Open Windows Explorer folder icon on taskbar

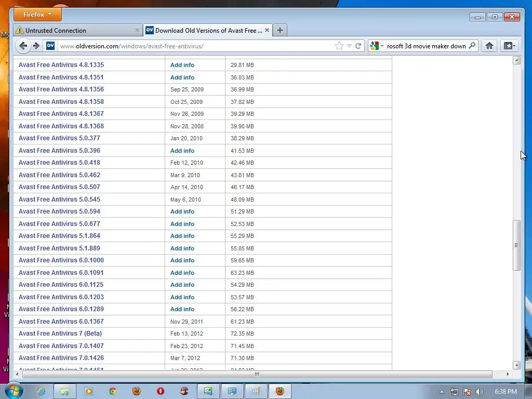65,391
